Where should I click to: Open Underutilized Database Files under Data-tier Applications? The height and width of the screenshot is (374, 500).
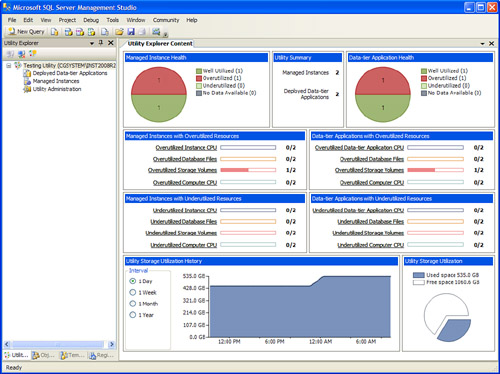(370, 222)
